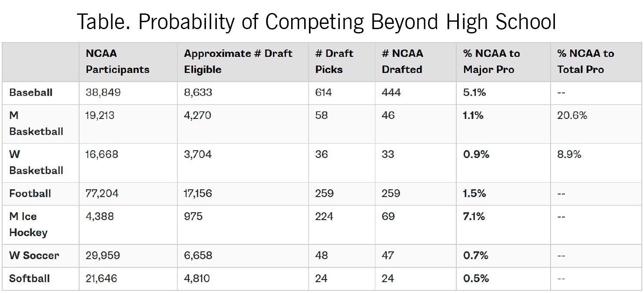This screenshot has height=293, width=644.
Task: Click the Football row label
Action: point(30,194)
